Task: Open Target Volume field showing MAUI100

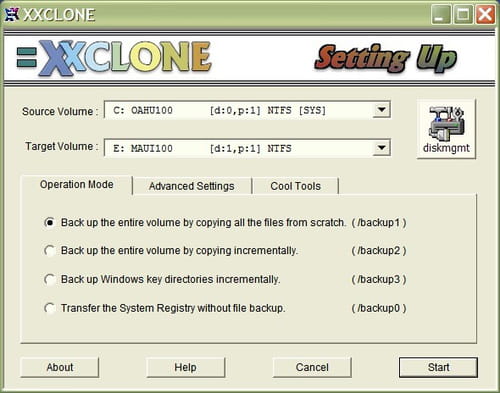Action: [x=247, y=148]
